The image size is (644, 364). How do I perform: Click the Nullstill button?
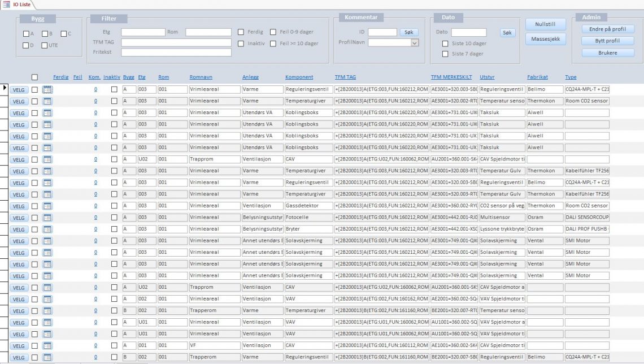tap(545, 24)
